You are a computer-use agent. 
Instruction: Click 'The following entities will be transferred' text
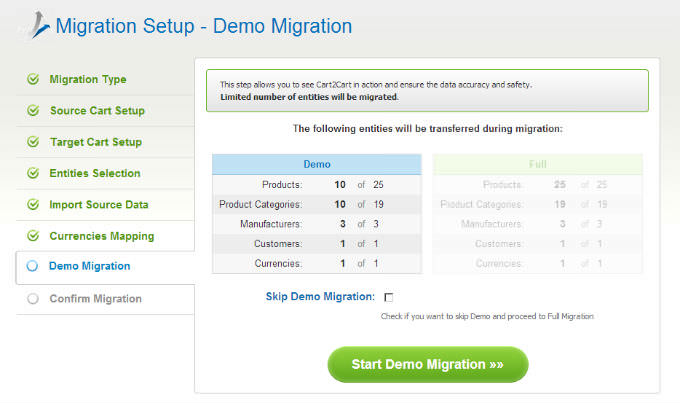(428, 129)
